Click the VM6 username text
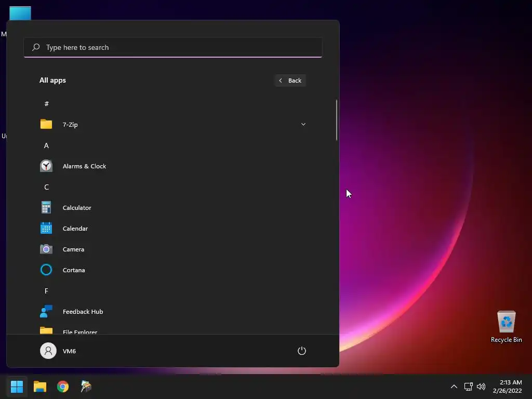Viewport: 532px width, 399px height. (x=69, y=351)
